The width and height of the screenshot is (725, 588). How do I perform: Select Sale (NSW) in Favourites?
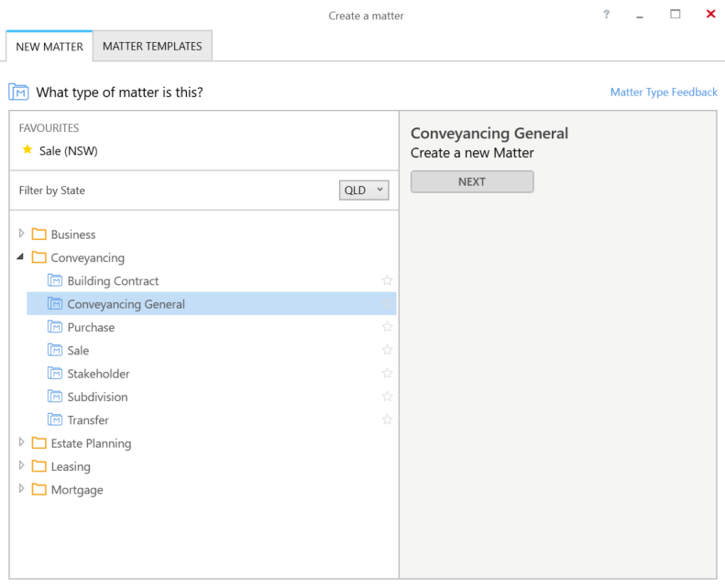tap(69, 151)
